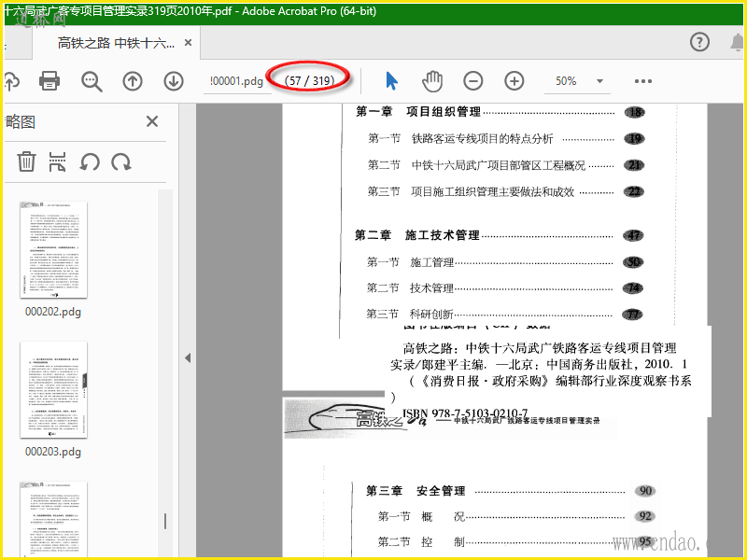
Task: Click the 第三章 安全管理 heading
Action: point(416,491)
